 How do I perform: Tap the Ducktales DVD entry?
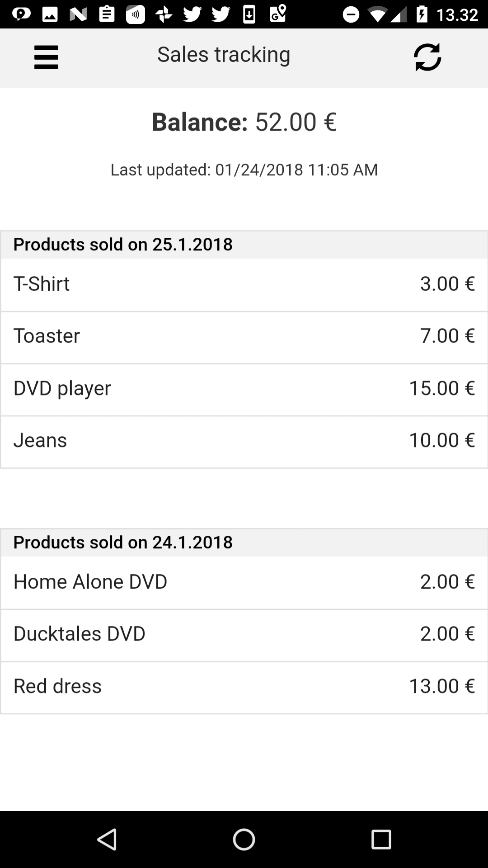click(x=244, y=635)
